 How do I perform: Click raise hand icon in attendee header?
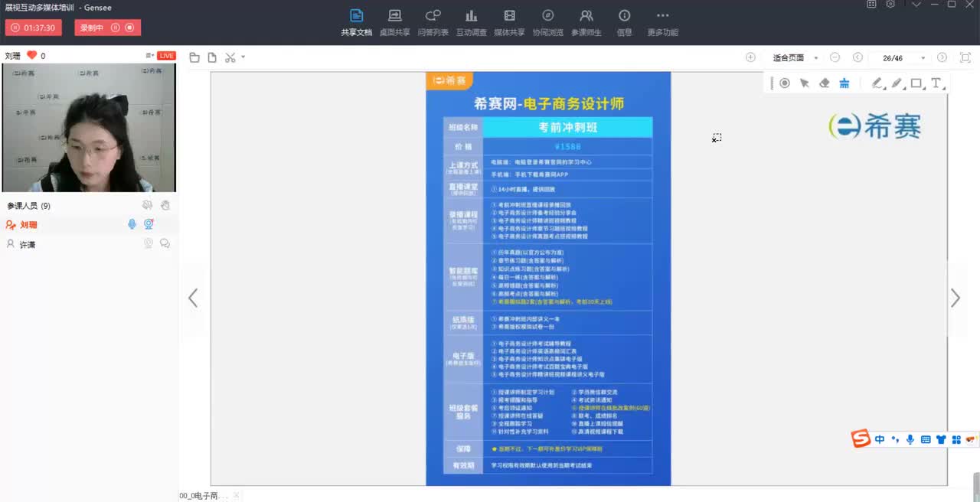coord(165,205)
